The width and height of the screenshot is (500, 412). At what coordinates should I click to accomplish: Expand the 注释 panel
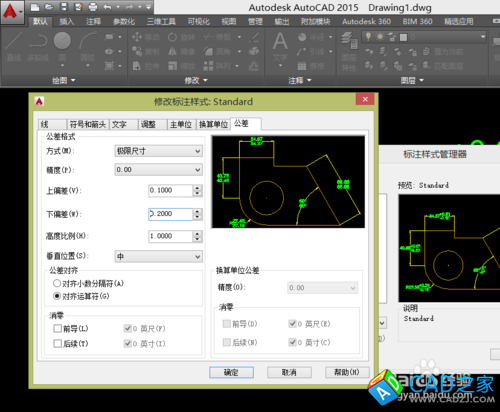(x=299, y=80)
